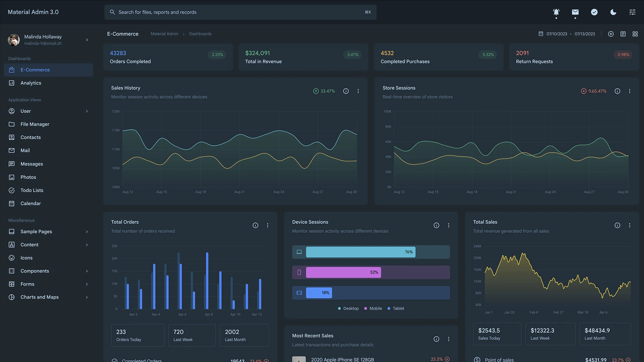This screenshot has height=362, width=644.
Task: Open more options menu on Total Sales
Action: point(630,225)
